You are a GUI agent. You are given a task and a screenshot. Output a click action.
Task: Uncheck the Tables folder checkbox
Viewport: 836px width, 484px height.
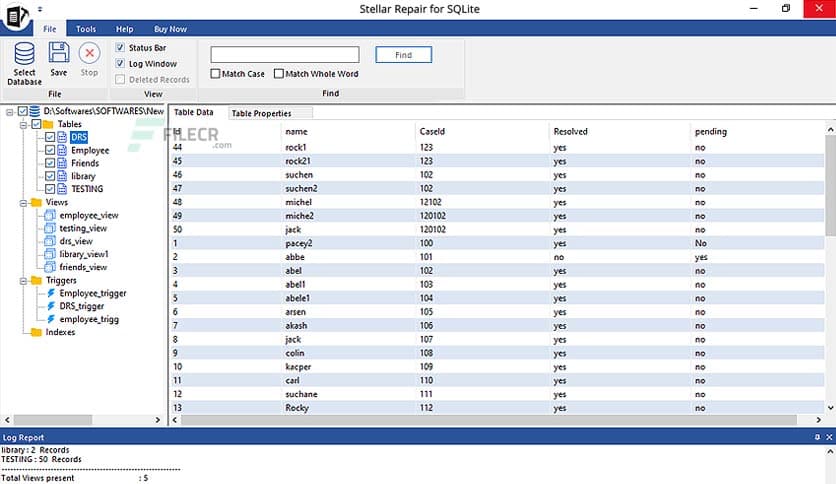coord(36,124)
